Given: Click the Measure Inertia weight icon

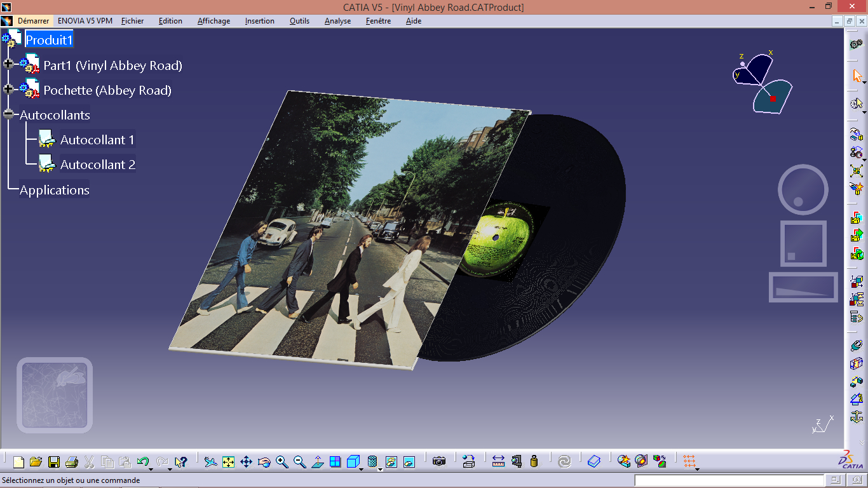Looking at the screenshot, I should pyautogui.click(x=534, y=462).
